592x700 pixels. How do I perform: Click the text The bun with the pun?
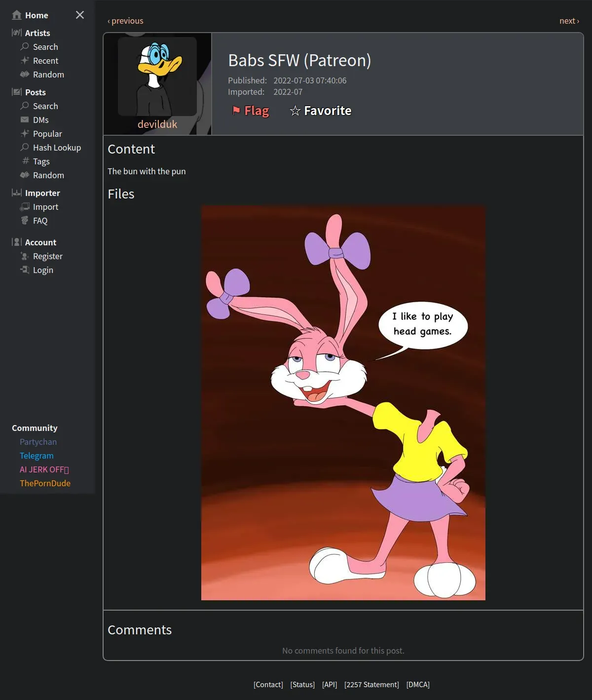(x=147, y=171)
